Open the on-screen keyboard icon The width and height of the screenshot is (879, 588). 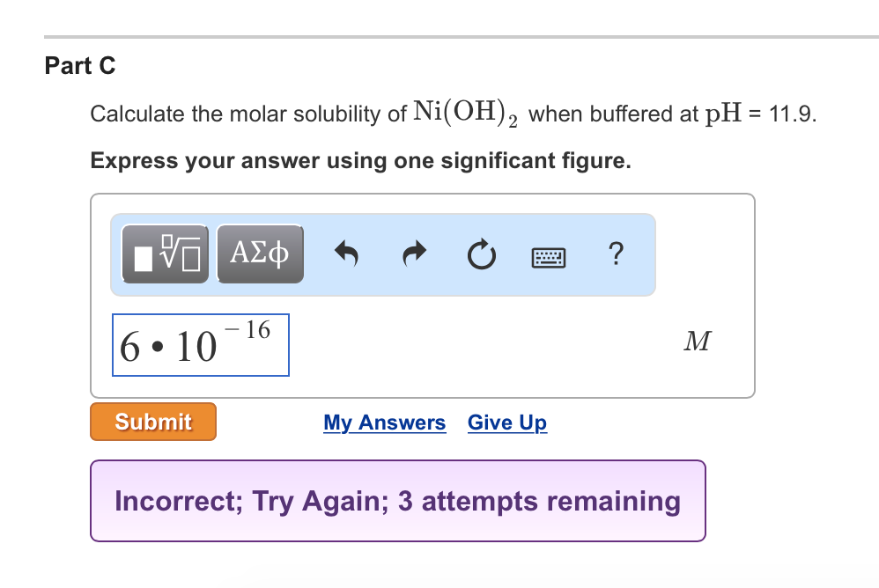coord(548,254)
